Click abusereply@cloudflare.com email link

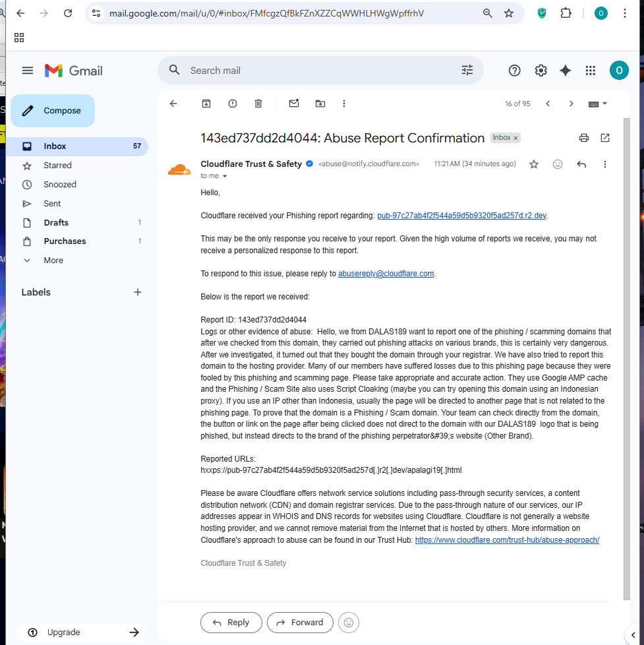tap(386, 274)
